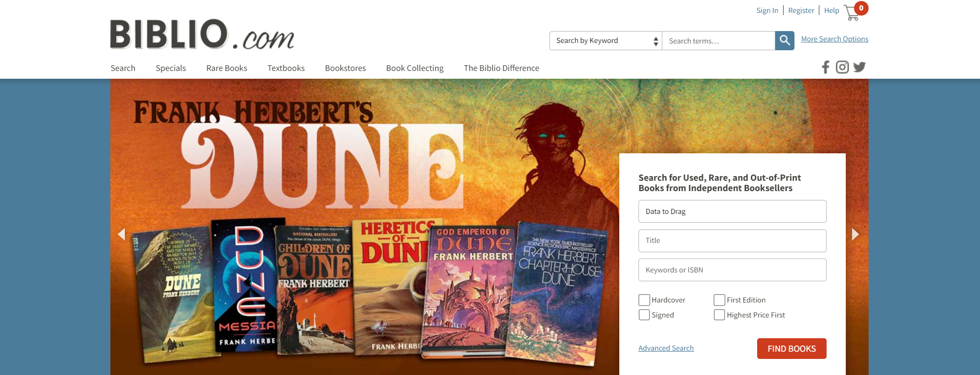Open Biblio's Instagram icon

[843, 67]
